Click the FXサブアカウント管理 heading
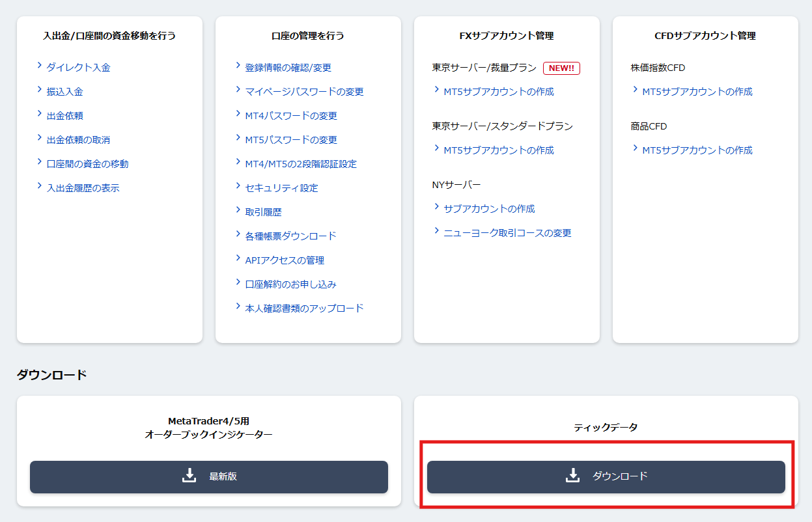This screenshot has height=522, width=812. point(507,36)
